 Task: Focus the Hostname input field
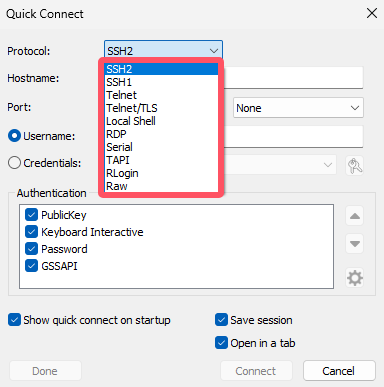(x=293, y=78)
